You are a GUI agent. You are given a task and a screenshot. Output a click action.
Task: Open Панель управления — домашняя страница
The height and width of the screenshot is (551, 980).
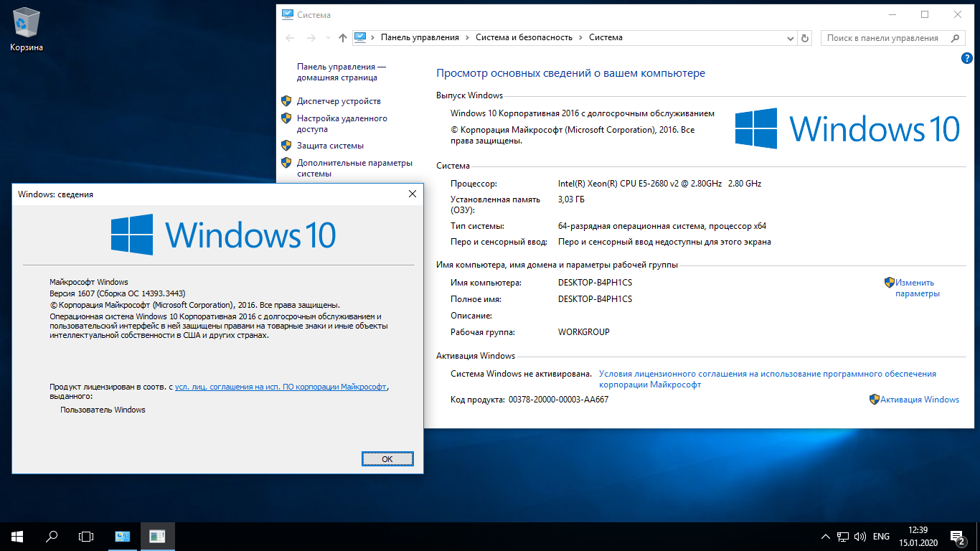coord(341,72)
